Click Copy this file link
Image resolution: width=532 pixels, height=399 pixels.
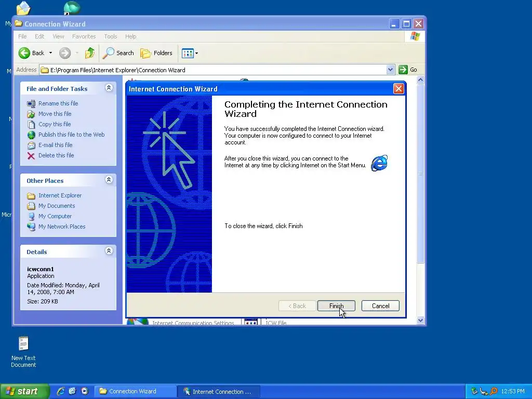pos(54,124)
